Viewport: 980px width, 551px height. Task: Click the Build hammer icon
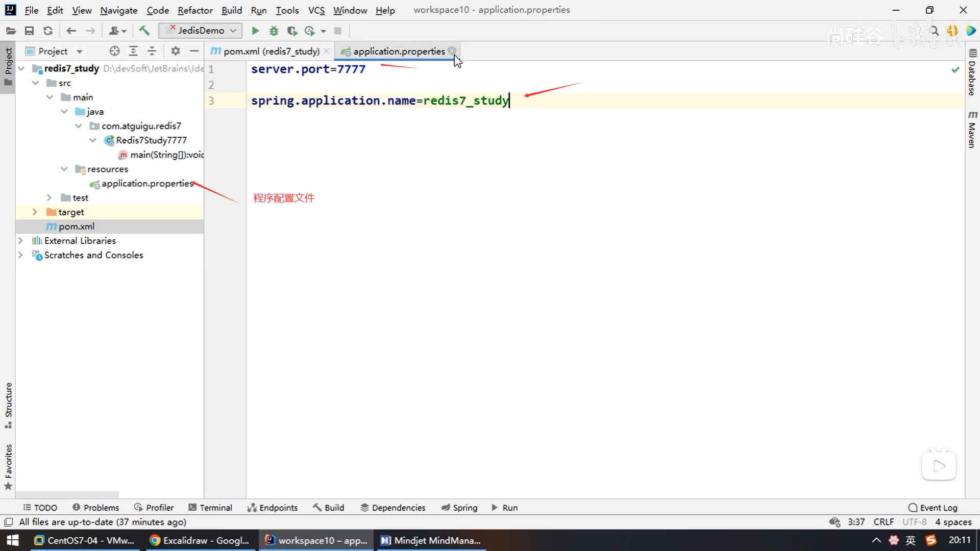(x=144, y=31)
